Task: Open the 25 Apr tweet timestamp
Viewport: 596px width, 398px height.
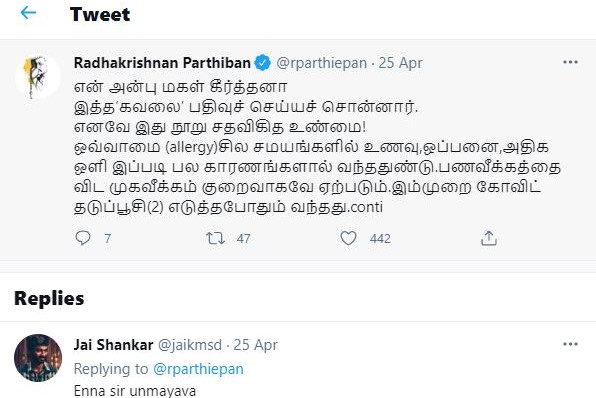Action: [401, 63]
